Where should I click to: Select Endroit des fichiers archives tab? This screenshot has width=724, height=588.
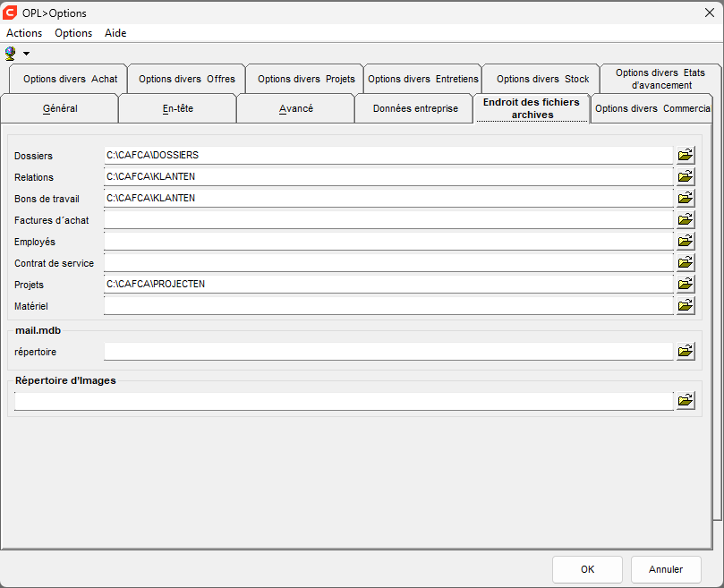coord(532,108)
